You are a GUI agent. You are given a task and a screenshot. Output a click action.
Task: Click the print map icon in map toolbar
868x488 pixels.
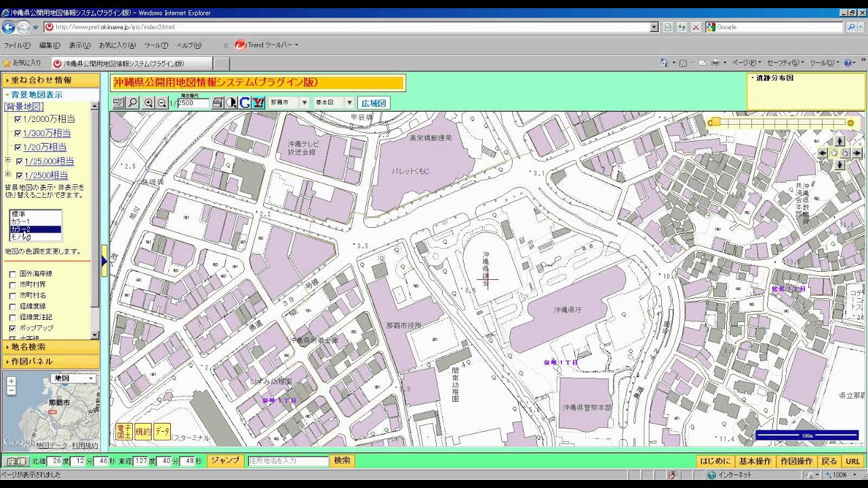218,103
